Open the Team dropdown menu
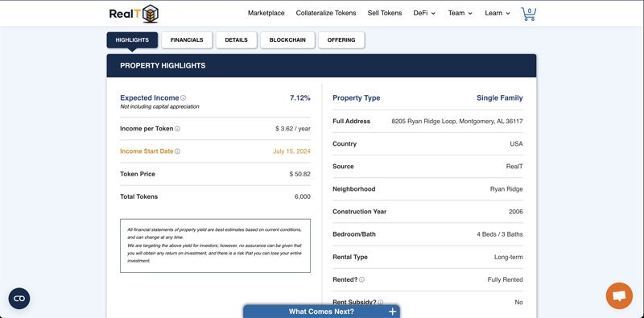The height and width of the screenshot is (318, 644). tap(460, 13)
